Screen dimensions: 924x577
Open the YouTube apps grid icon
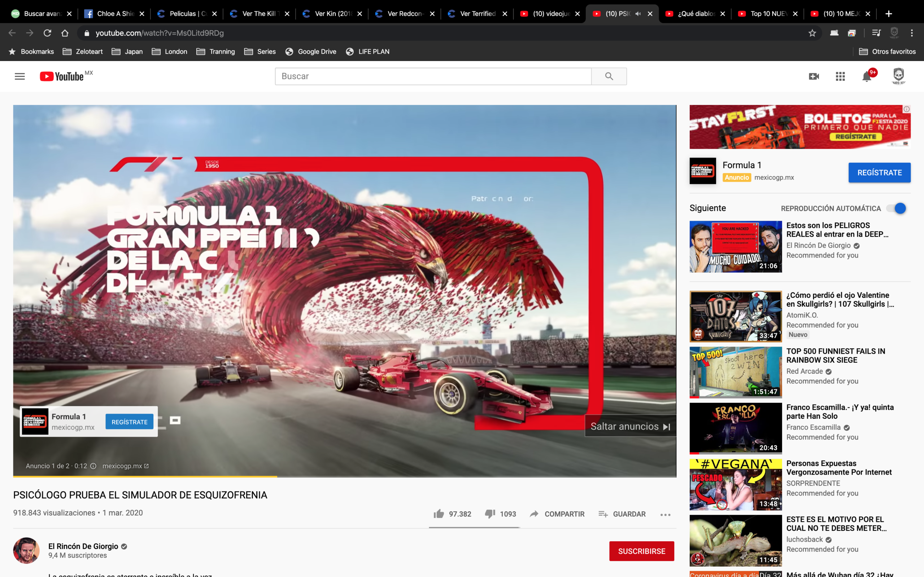coord(840,76)
